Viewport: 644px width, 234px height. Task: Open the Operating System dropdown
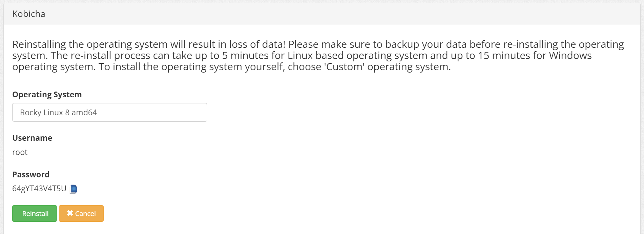(109, 112)
